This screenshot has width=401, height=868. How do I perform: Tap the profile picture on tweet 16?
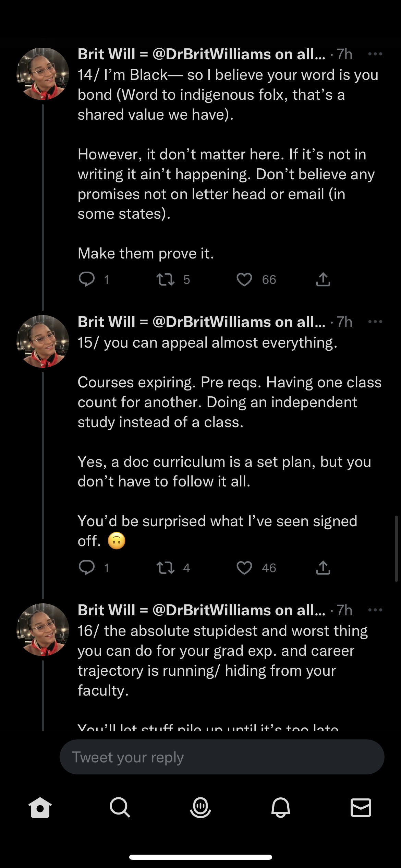[43, 630]
